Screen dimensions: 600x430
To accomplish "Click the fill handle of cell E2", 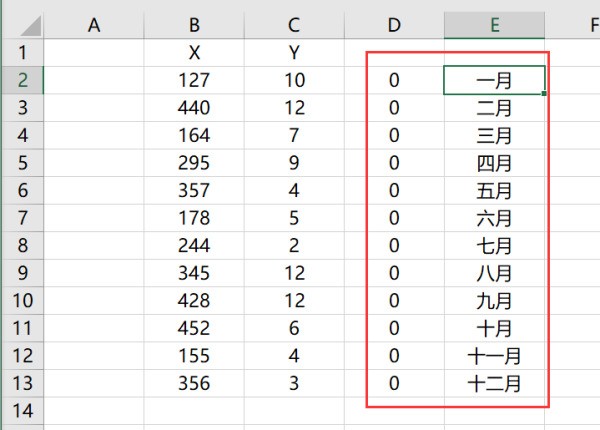I will pyautogui.click(x=545, y=93).
